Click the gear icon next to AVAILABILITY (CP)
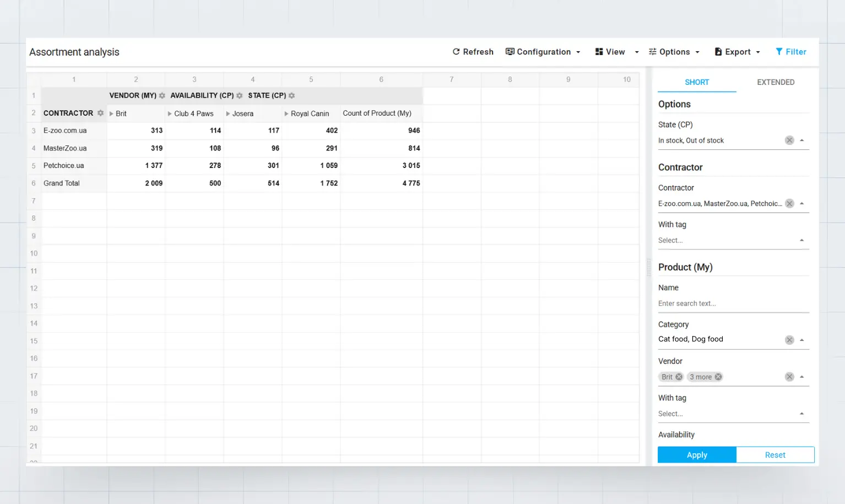This screenshot has width=845, height=504. [x=240, y=96]
